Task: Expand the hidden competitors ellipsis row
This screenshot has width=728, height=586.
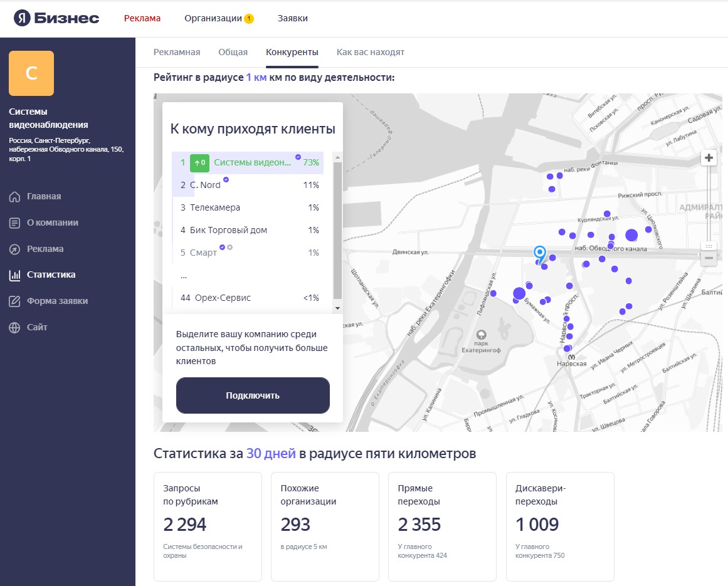Action: pos(184,275)
